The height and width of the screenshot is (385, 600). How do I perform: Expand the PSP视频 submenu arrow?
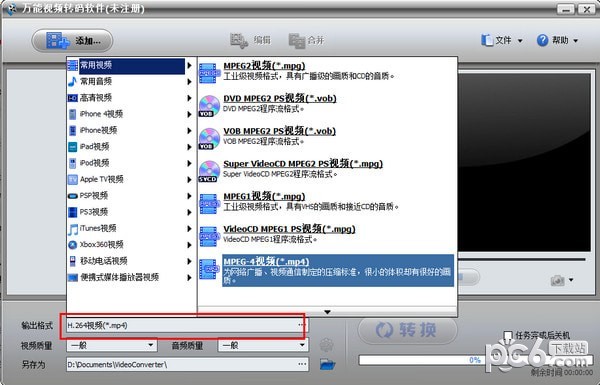pos(189,196)
